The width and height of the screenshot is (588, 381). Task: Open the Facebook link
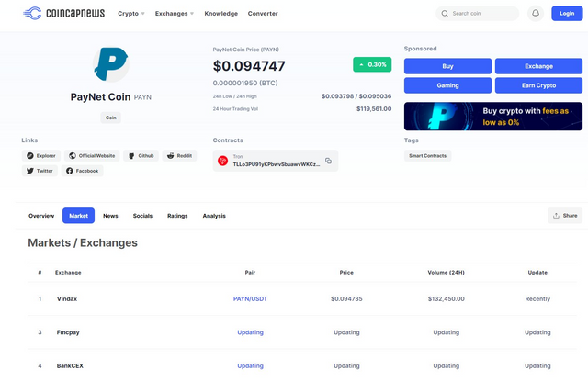83,171
